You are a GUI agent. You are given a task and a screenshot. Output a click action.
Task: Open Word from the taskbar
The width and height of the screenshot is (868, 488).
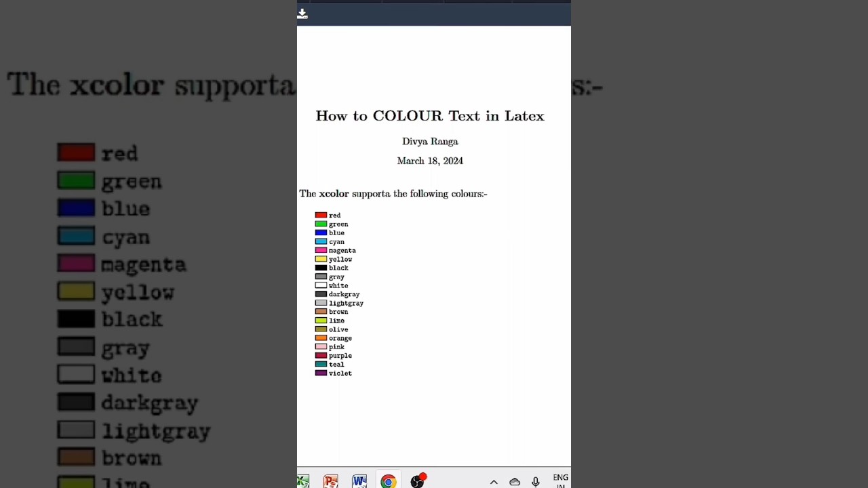tap(359, 481)
